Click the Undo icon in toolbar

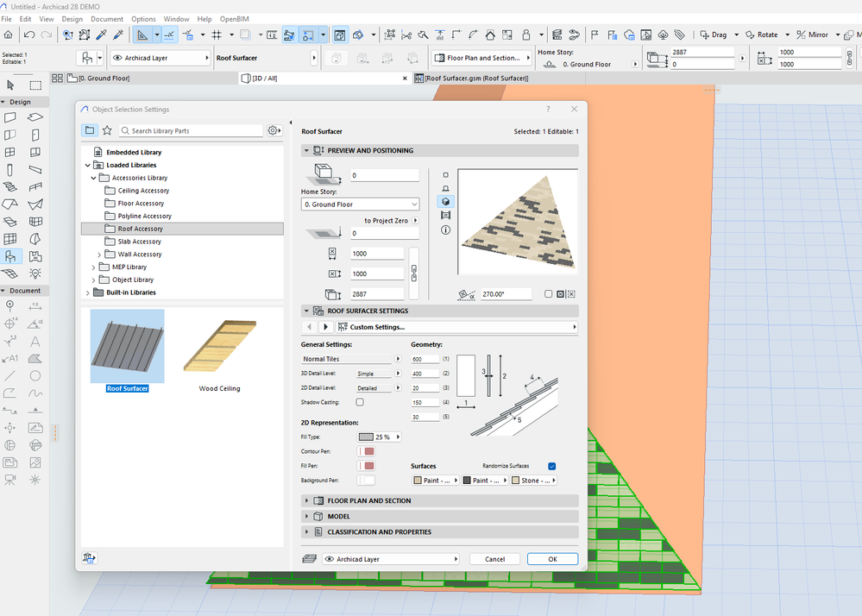(29, 35)
